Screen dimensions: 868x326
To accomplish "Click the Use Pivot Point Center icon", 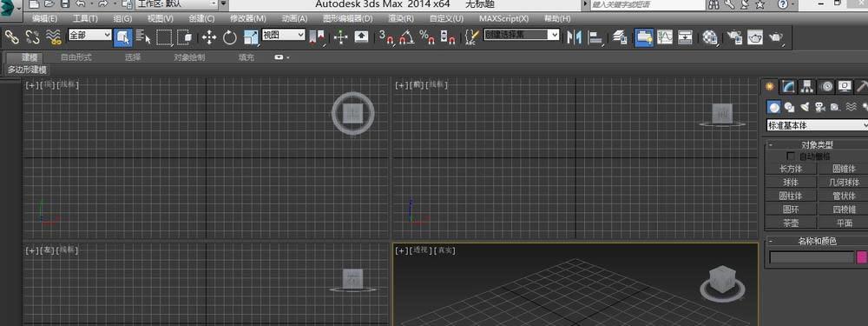I will [x=317, y=37].
